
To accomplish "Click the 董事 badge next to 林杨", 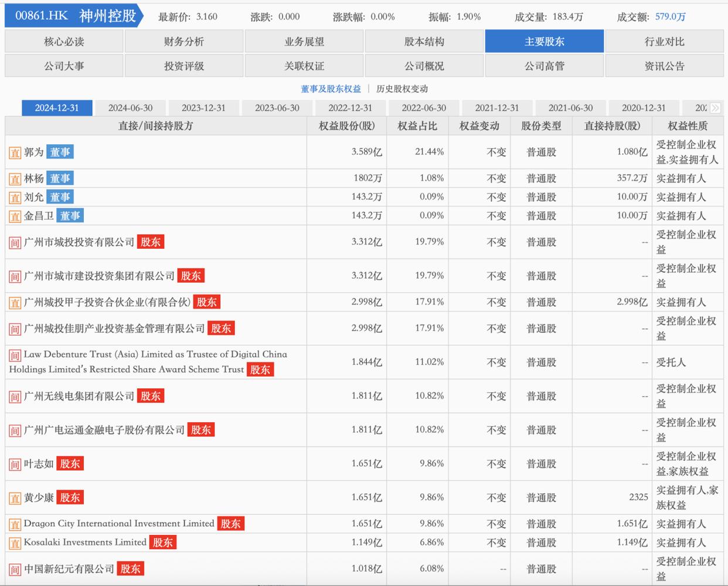I will point(60,178).
